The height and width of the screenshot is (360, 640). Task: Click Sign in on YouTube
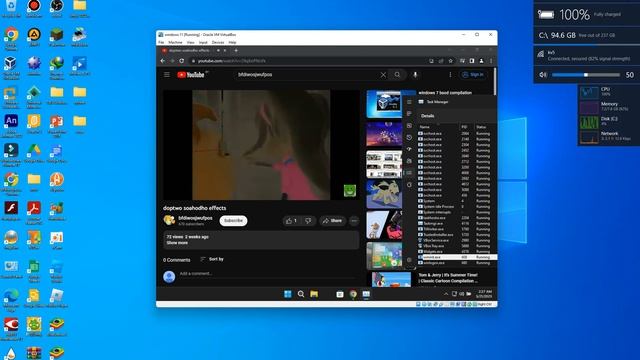point(473,75)
